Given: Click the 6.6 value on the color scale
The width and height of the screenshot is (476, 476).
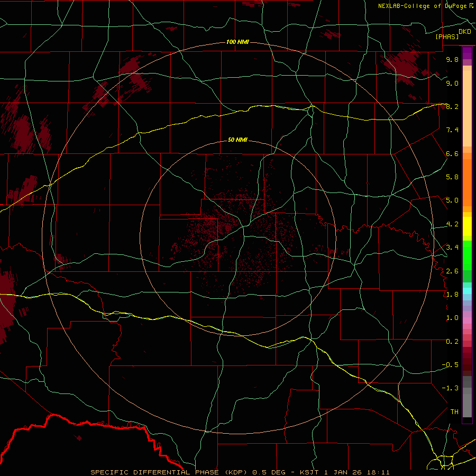Looking at the screenshot, I should click(452, 153).
